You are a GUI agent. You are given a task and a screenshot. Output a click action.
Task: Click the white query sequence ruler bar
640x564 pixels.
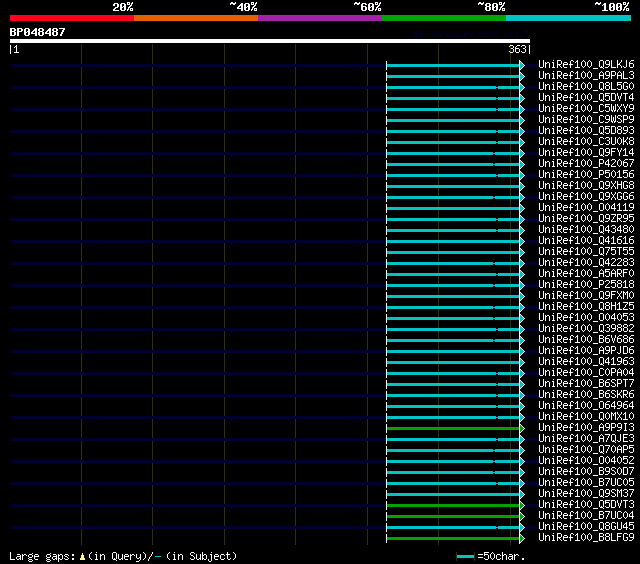click(x=270, y=41)
